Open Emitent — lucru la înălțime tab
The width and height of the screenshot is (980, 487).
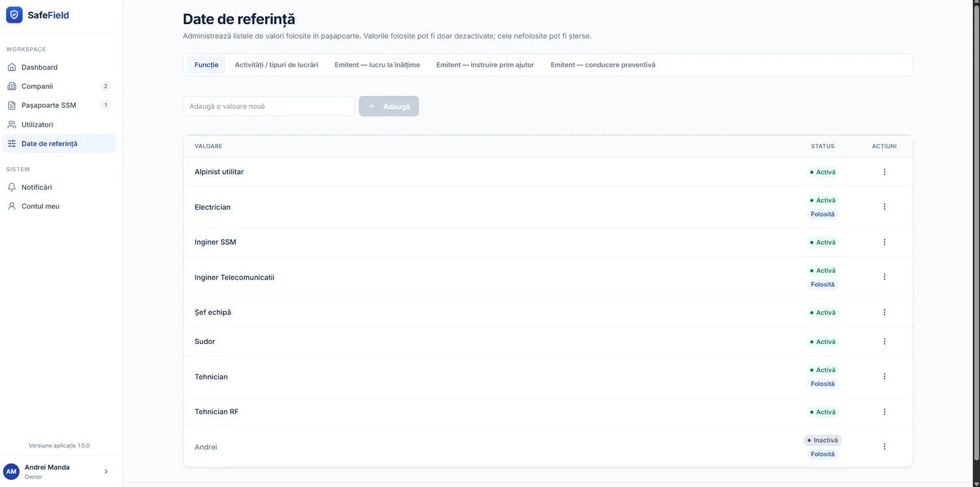[x=377, y=65]
